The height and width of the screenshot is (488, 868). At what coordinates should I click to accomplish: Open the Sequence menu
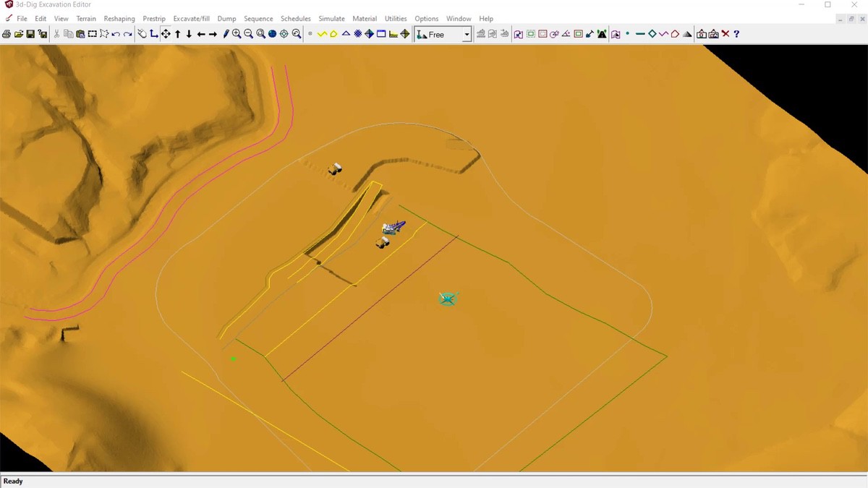258,19
